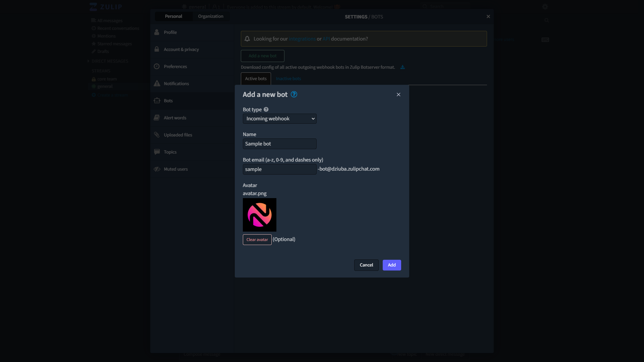Click the Alert words icon in sidebar
This screenshot has width=644, height=362.
(x=157, y=118)
